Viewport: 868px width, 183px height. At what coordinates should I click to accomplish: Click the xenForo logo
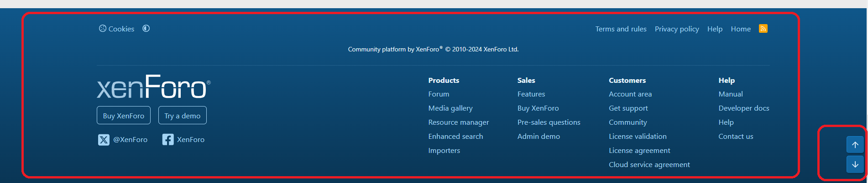(x=154, y=86)
